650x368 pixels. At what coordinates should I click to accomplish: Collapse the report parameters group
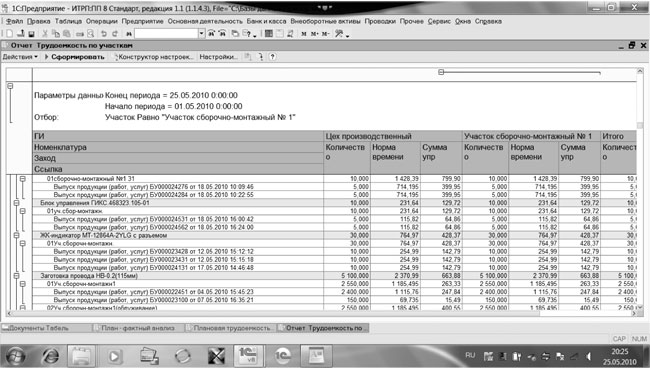pyautogui.click(x=10, y=86)
